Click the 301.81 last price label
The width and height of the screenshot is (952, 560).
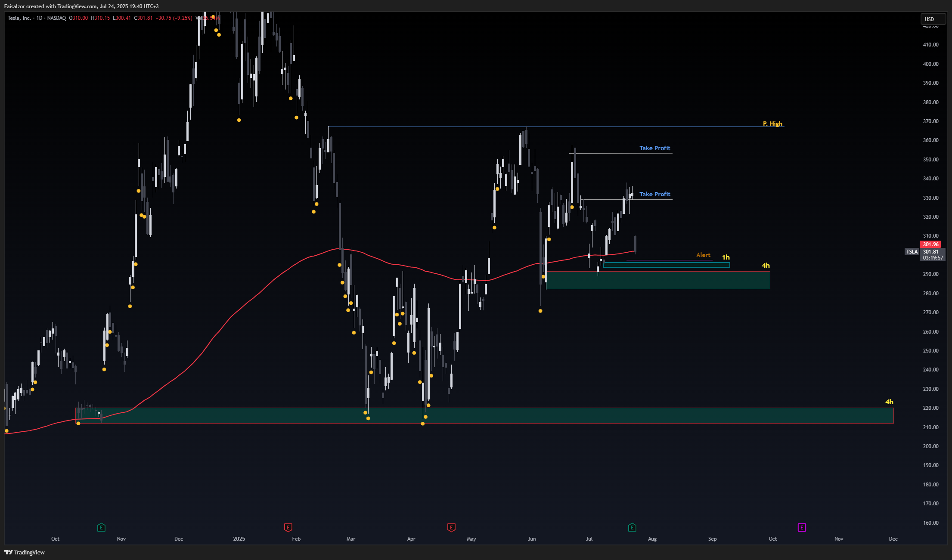(x=930, y=252)
